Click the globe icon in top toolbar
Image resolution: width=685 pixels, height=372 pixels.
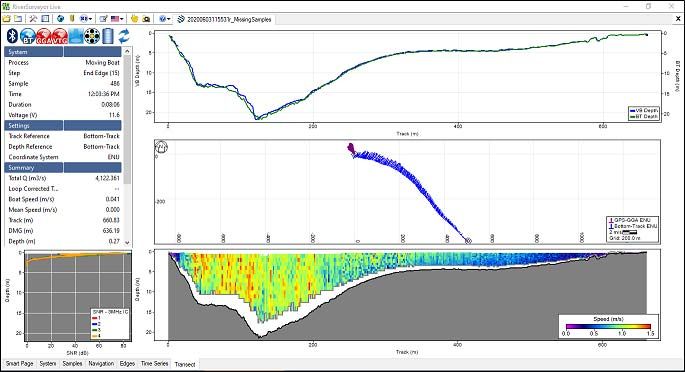tap(60, 19)
